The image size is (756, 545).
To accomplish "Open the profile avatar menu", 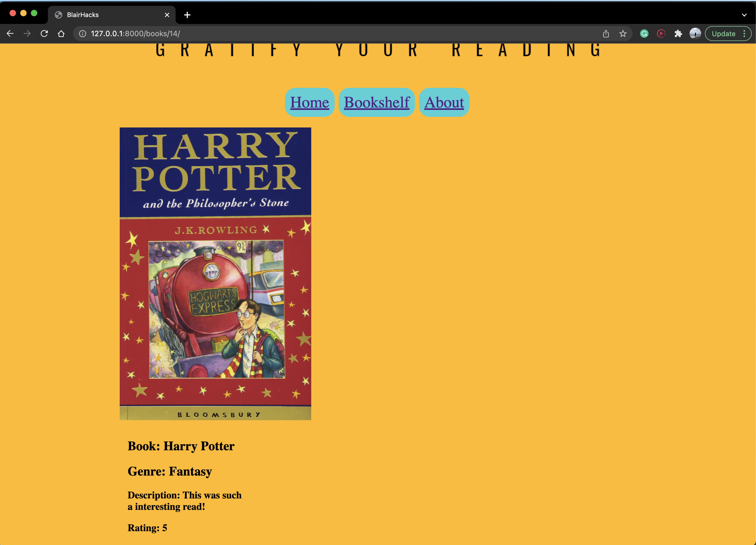I will click(x=695, y=34).
